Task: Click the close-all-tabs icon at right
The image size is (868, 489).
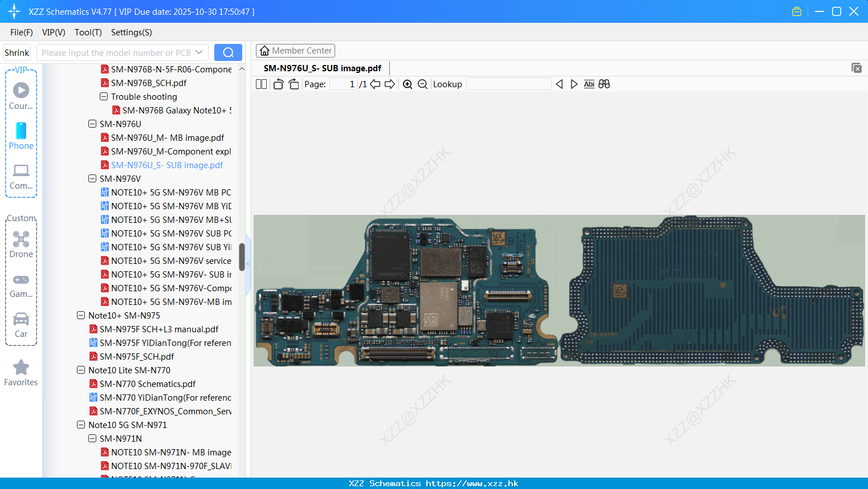Action: pos(856,68)
